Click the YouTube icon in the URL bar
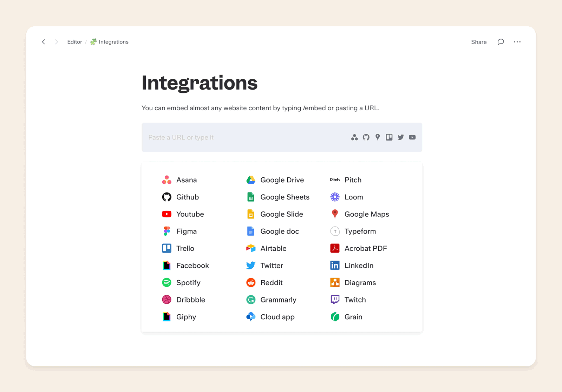 412,137
